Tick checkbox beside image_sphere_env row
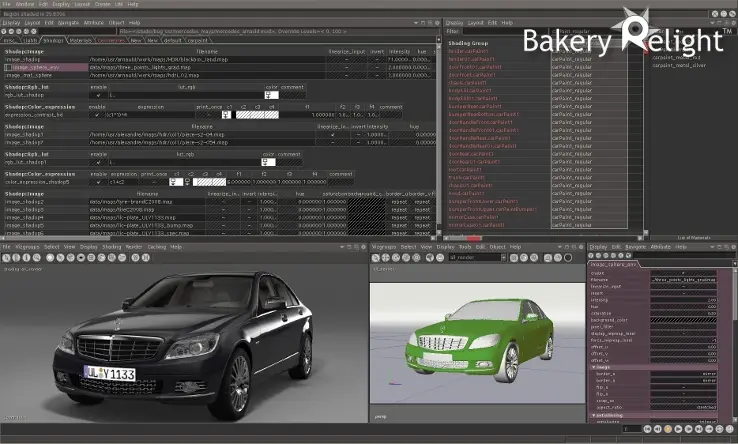Image resolution: width=738 pixels, height=444 pixels. point(8,67)
